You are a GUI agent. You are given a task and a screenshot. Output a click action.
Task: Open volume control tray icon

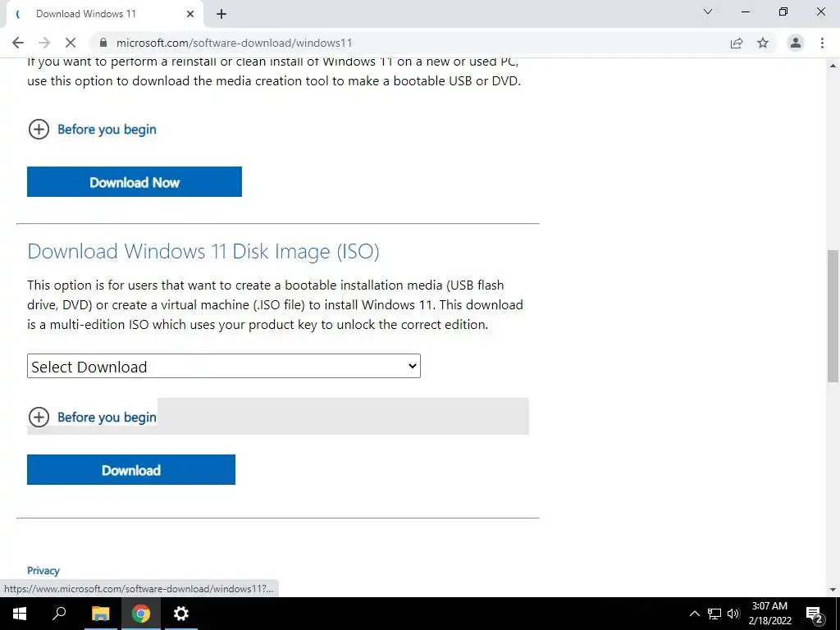pos(733,614)
